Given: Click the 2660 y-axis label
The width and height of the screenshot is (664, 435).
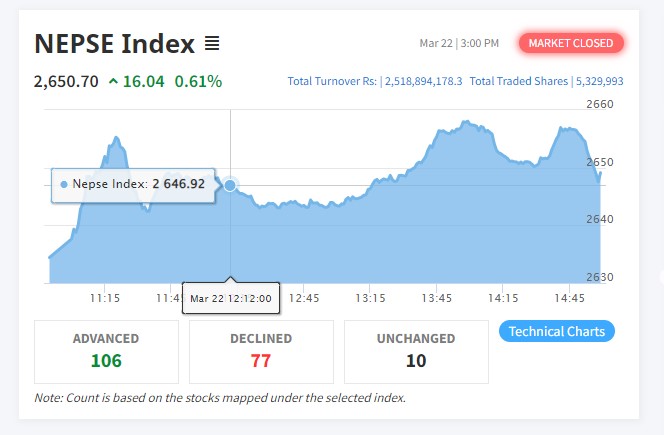Looking at the screenshot, I should point(600,104).
